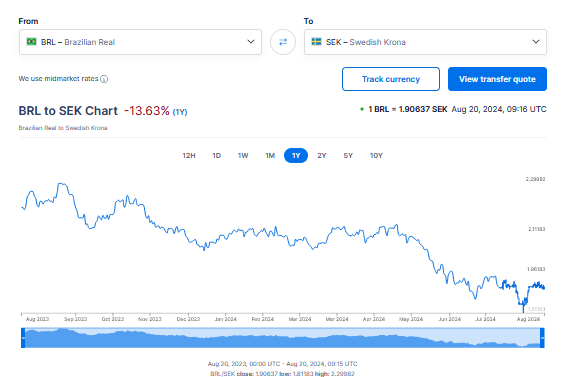Viewport: 566px width, 377px height.
Task: Swap the From and To currencies
Action: 283,42
